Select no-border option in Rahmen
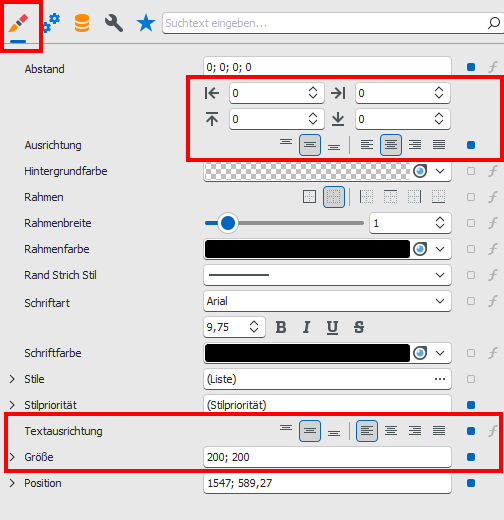This screenshot has height=520, width=504. (x=334, y=197)
